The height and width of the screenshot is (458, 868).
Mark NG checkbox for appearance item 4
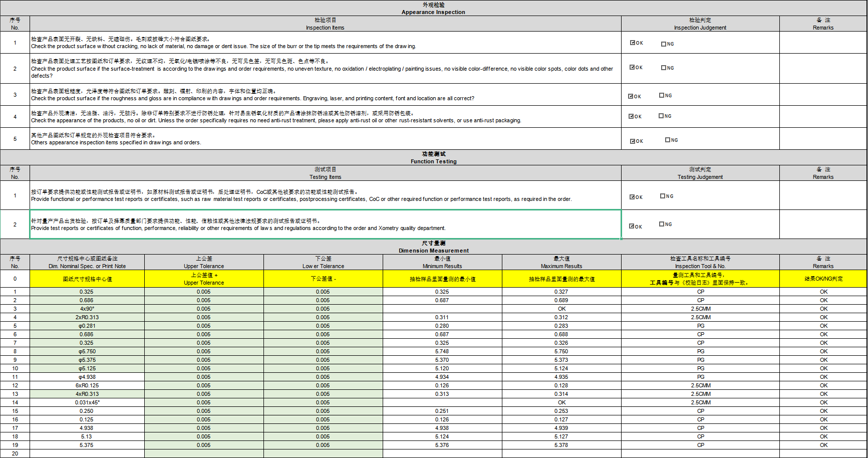tap(661, 116)
